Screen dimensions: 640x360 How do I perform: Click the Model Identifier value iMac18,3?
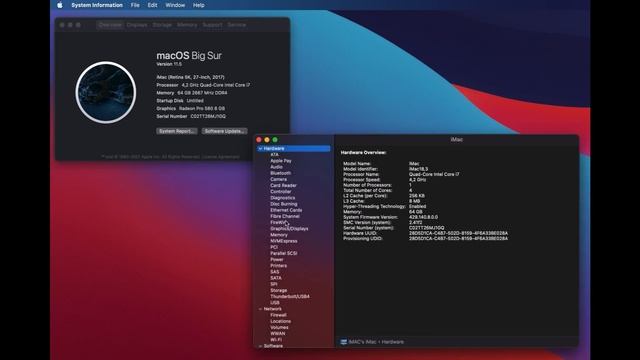[418, 169]
